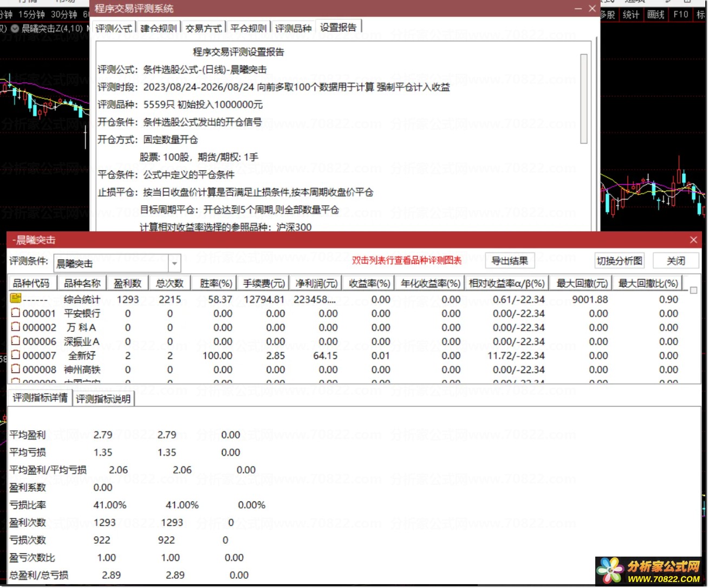Select the 平仓规则 tab

click(x=248, y=28)
